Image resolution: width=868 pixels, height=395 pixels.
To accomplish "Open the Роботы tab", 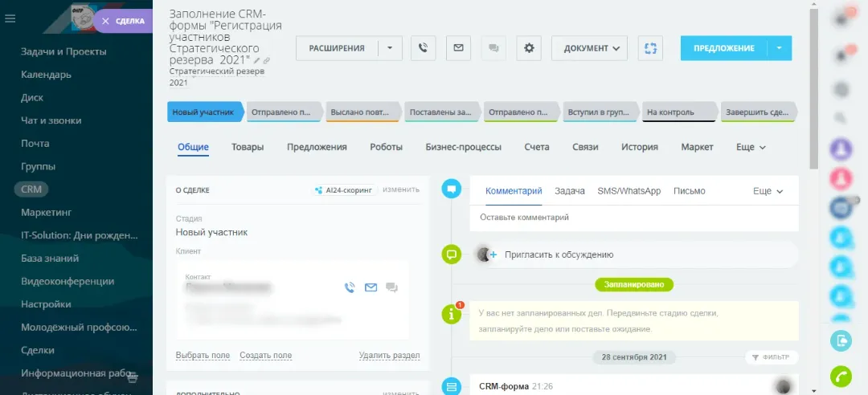I will coord(386,147).
